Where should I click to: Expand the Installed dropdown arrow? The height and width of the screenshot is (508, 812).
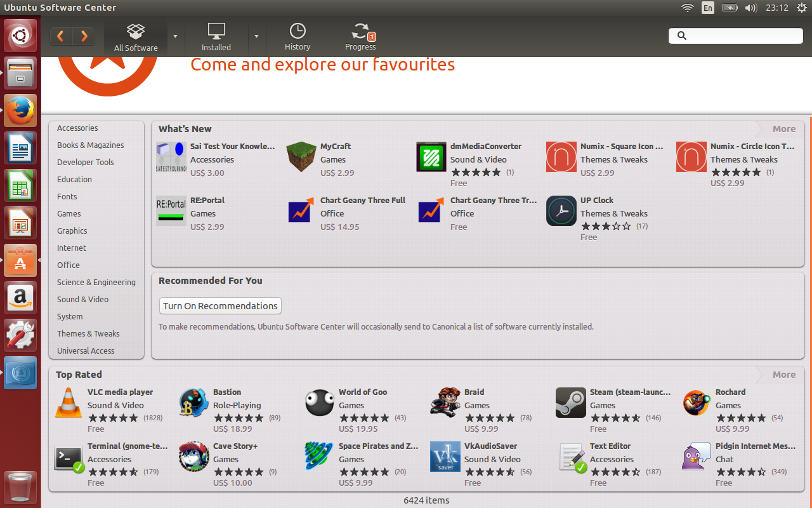(x=256, y=36)
